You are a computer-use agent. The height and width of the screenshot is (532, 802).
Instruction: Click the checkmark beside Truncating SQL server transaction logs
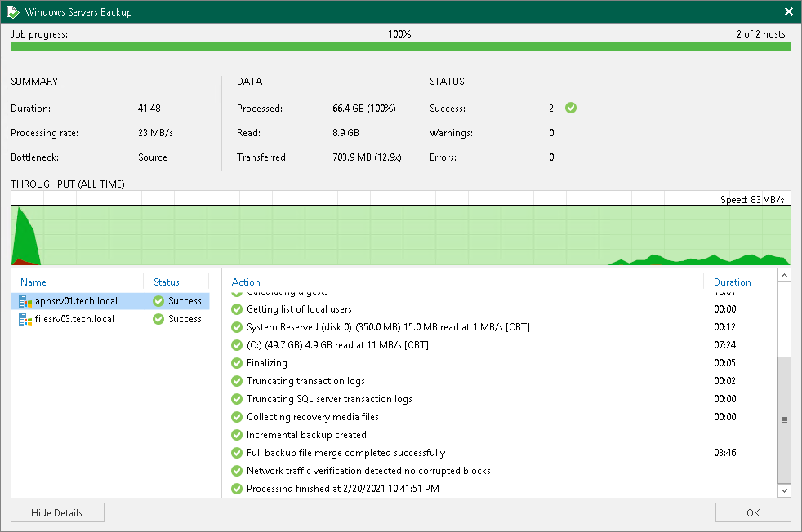click(236, 399)
